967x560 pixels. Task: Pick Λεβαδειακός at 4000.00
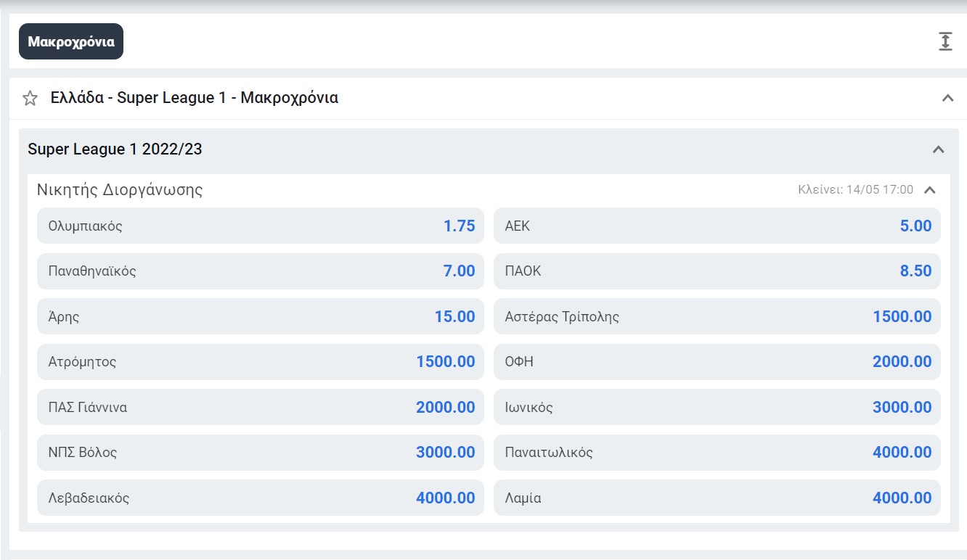(x=261, y=498)
